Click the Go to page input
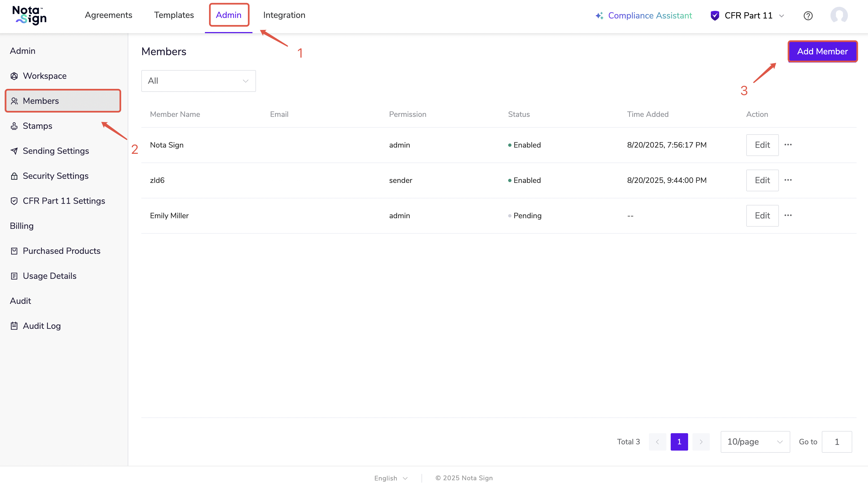 click(836, 442)
